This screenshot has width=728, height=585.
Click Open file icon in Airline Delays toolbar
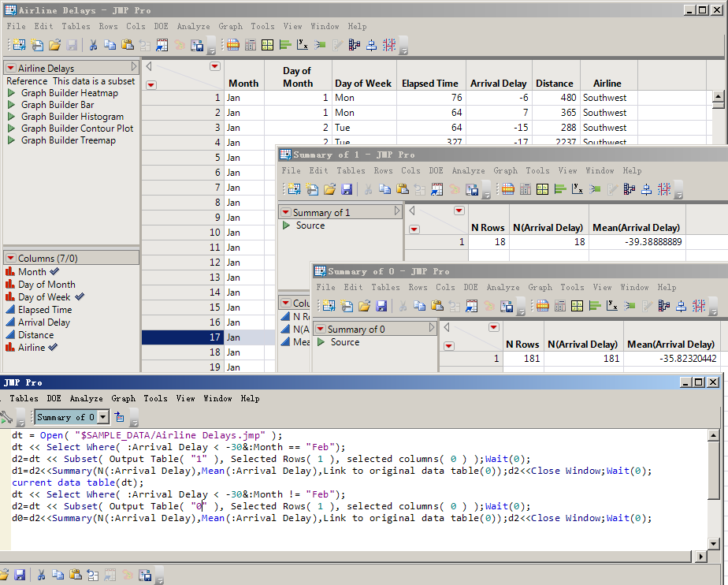[54, 46]
